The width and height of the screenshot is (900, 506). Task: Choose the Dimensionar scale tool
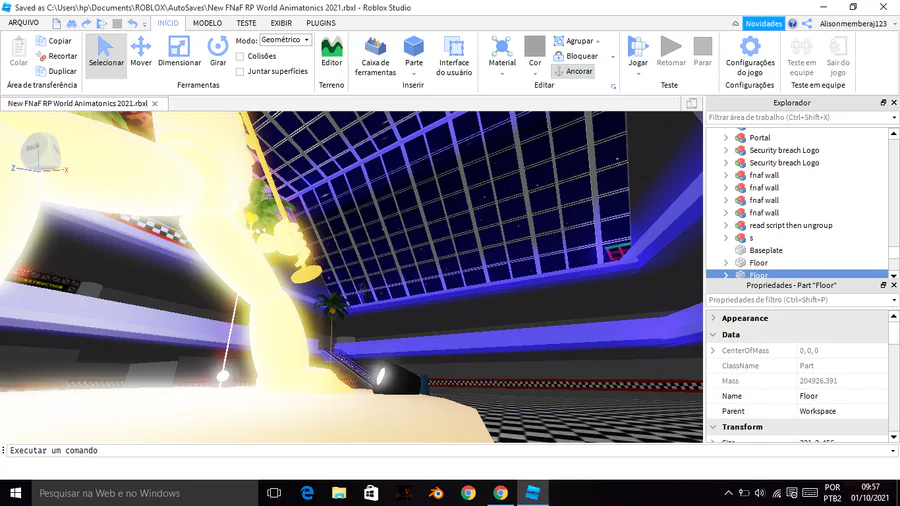point(179,52)
